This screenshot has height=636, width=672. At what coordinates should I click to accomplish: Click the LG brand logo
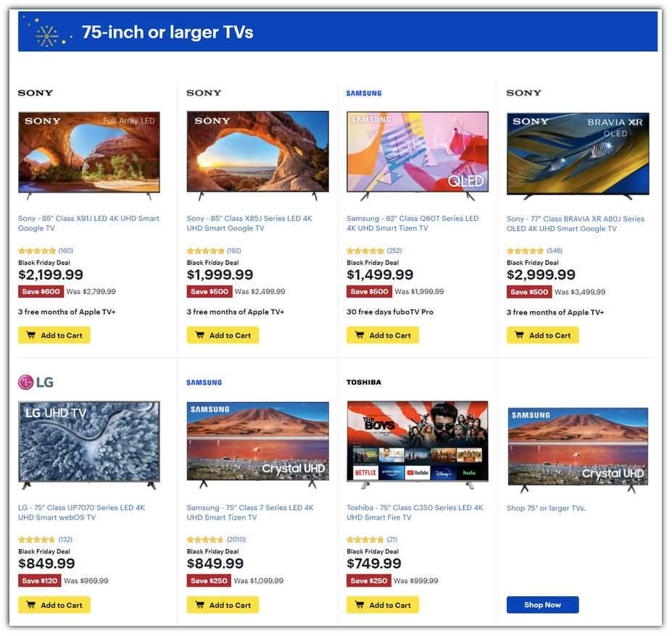click(36, 382)
